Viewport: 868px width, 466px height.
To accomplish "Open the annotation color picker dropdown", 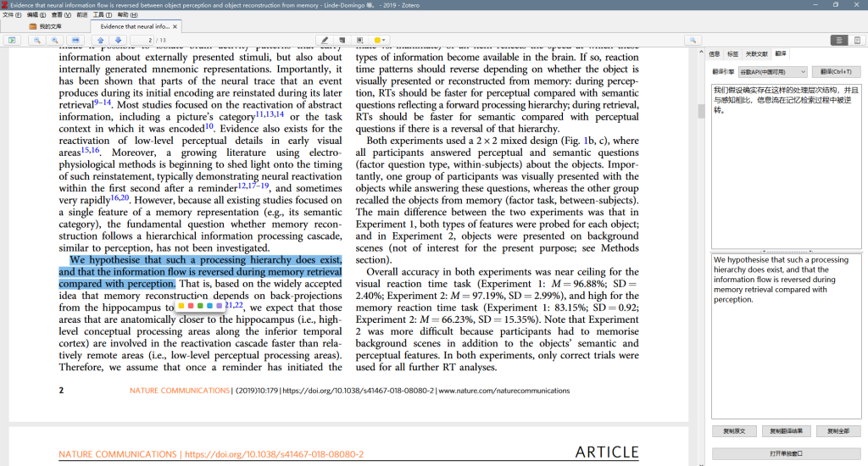I will (380, 40).
